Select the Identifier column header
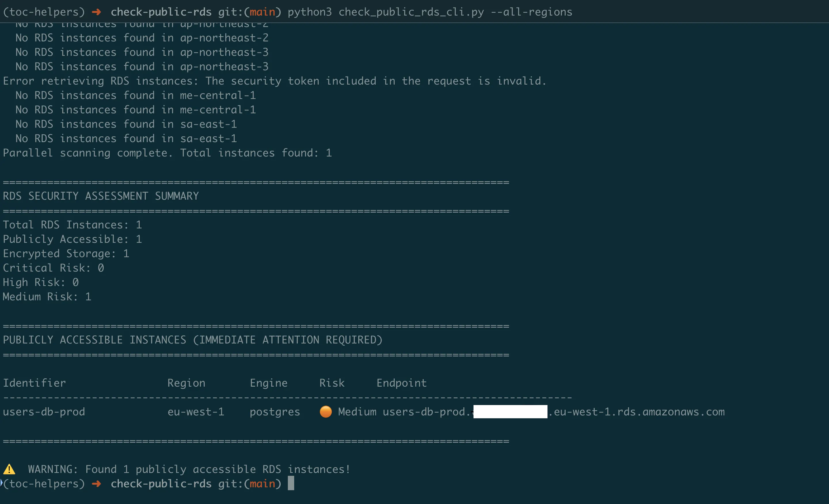Image resolution: width=829 pixels, height=504 pixels. 34,383
